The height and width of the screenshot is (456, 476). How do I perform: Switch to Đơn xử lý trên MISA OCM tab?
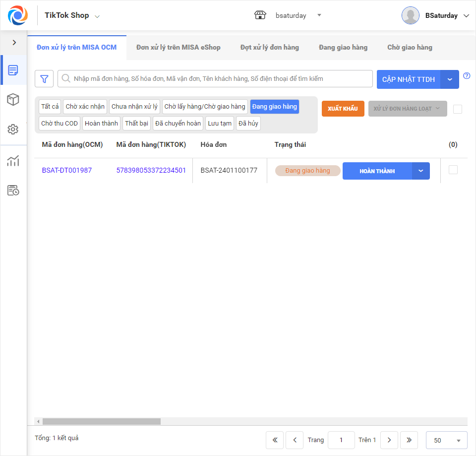[x=76, y=48]
